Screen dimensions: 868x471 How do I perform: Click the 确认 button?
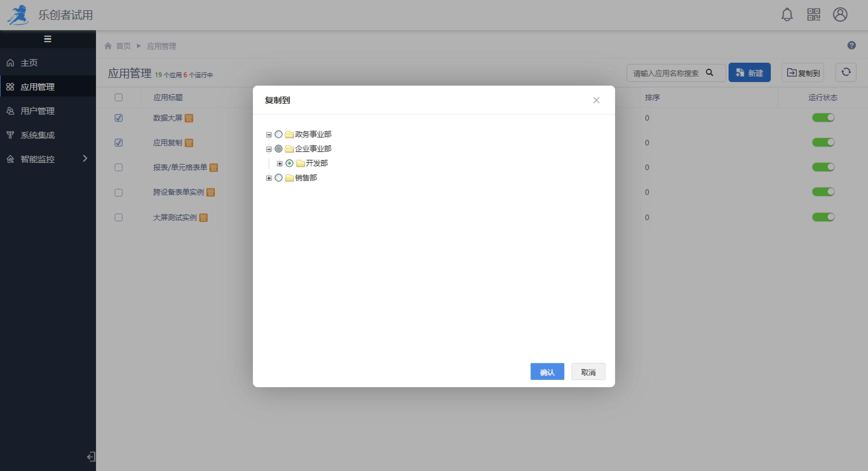pos(547,372)
